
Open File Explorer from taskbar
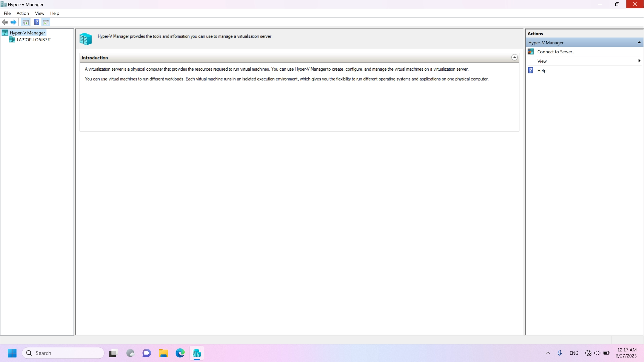tap(164, 353)
